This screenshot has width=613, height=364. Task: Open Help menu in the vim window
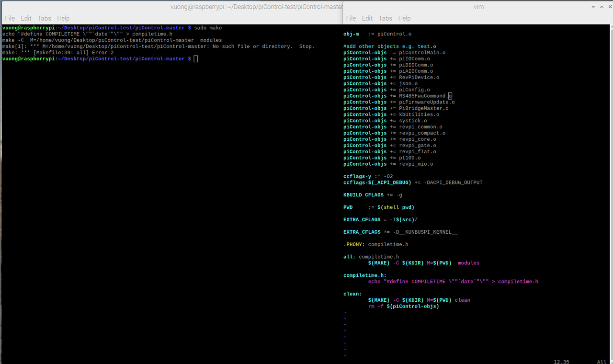click(404, 18)
